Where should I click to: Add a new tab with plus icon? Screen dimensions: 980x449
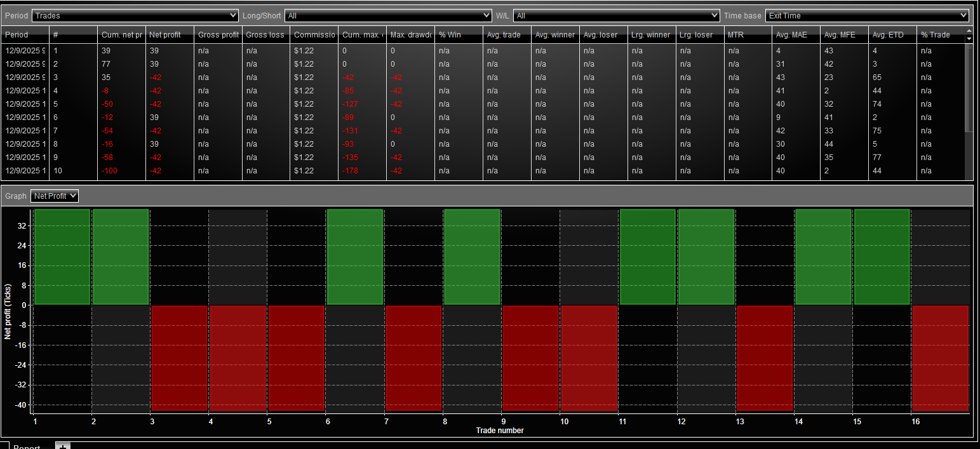click(x=63, y=446)
